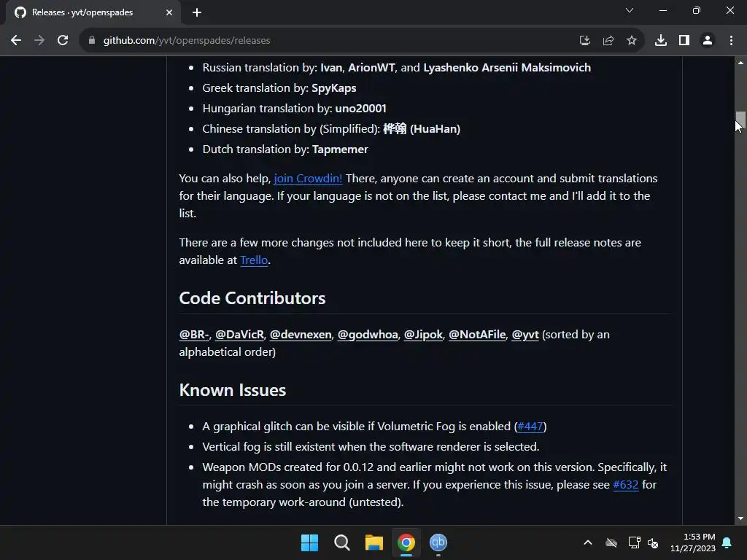Click the name SpyKaps
This screenshot has width=747, height=560.
(334, 88)
